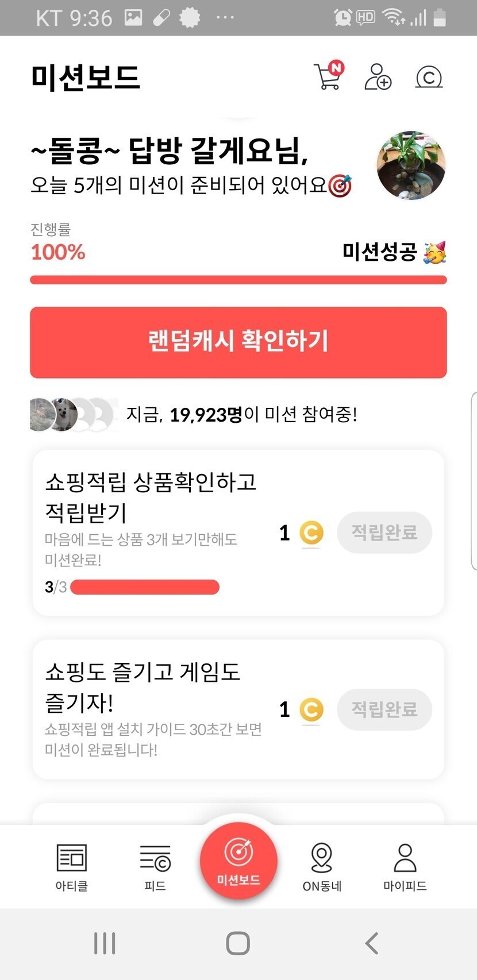This screenshot has height=980, width=477.
Task: Open the ON동네 tab
Action: pyautogui.click(x=322, y=867)
